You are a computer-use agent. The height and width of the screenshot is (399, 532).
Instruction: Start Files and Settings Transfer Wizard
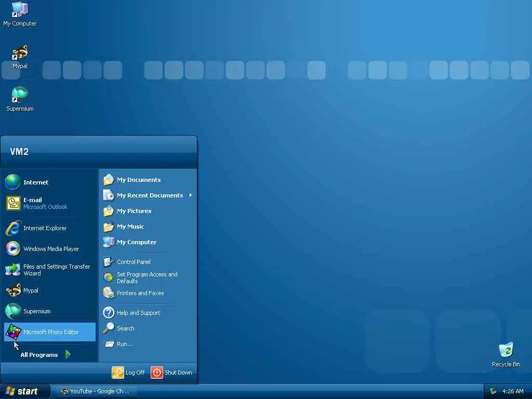tap(49, 270)
